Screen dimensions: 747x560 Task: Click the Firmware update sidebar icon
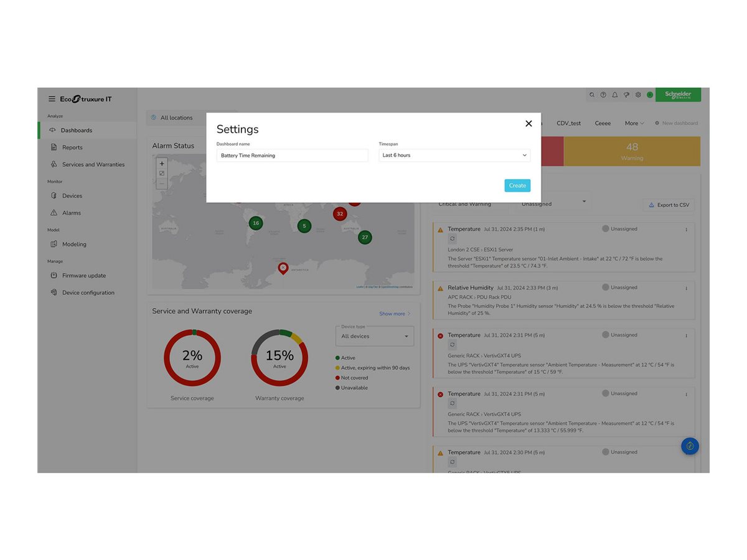point(54,276)
